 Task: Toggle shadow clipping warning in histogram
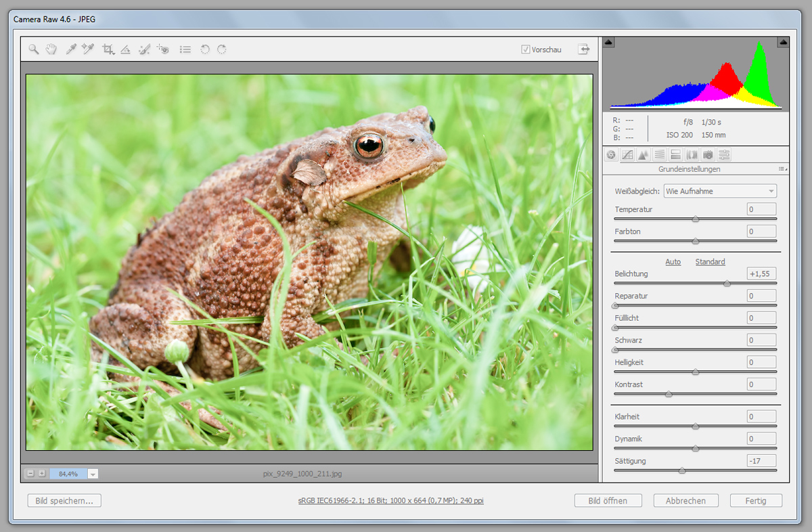pos(608,42)
